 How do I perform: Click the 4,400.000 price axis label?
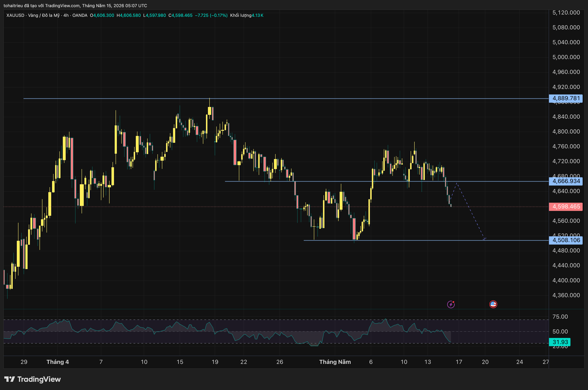coord(566,280)
